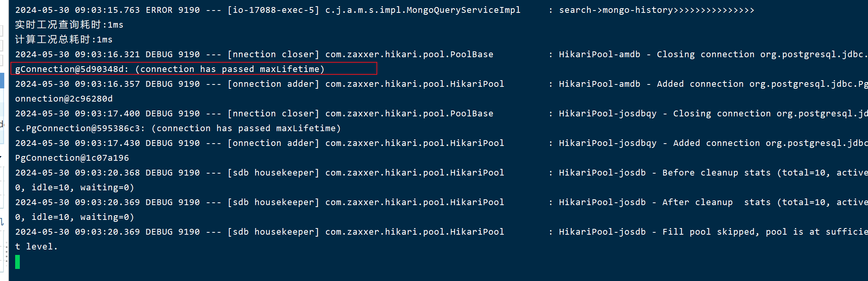Click the PgConnection@595386c3 maxLifetime line
Screen dimensions: 868x281
(x=178, y=128)
